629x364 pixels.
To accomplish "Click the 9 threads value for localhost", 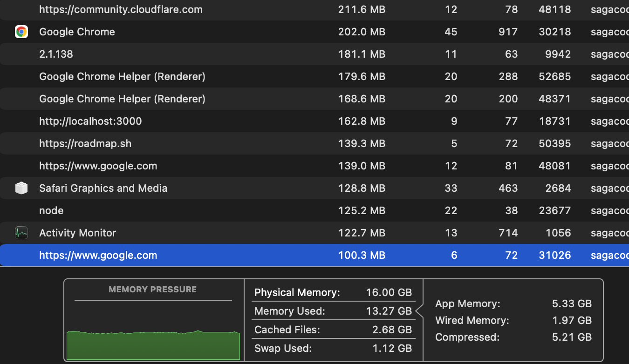I will pyautogui.click(x=454, y=121).
